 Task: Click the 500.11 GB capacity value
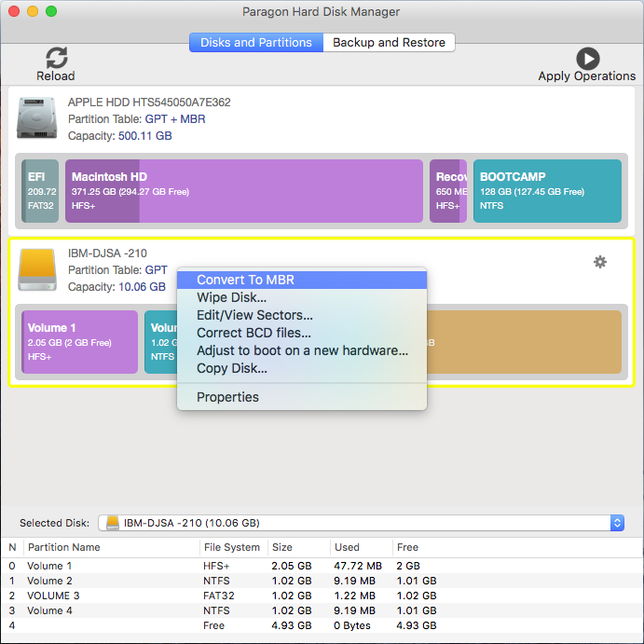145,135
